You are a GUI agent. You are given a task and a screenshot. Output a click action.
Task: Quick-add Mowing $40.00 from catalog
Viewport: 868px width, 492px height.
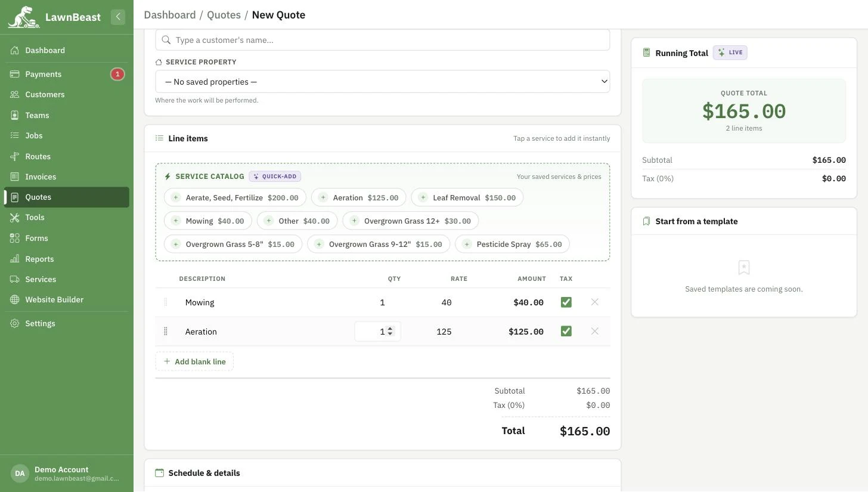click(207, 221)
